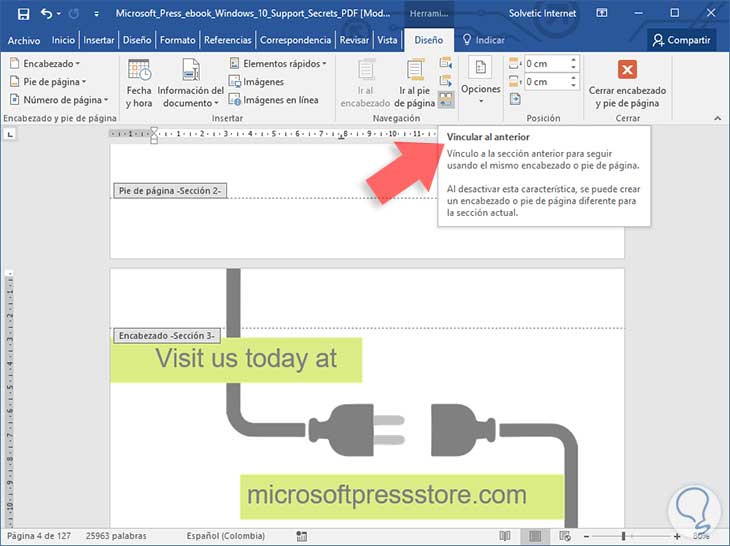Screen dimensions: 730x546
Task: Switch to the Revisar tab
Action: [x=354, y=40]
